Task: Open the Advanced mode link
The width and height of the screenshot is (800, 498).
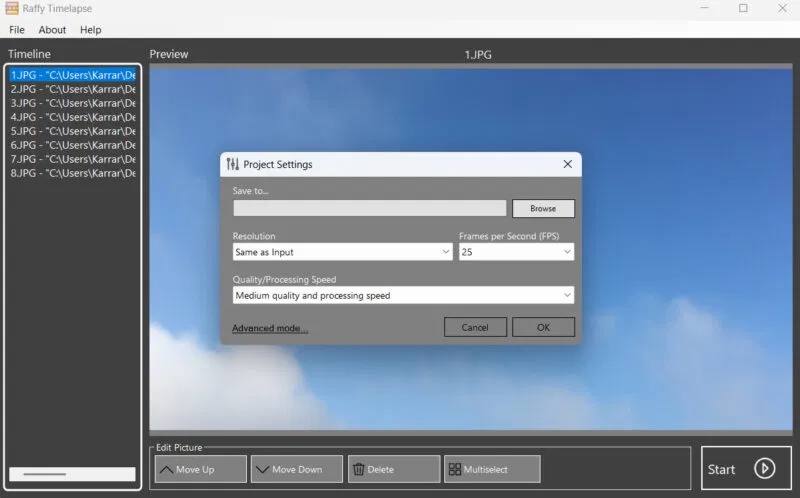Action: coord(270,328)
